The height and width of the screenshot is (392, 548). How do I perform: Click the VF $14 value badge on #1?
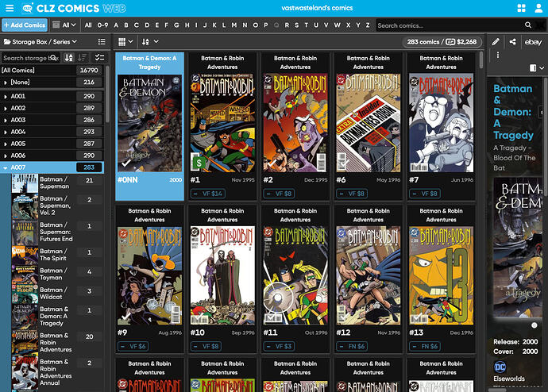point(208,194)
